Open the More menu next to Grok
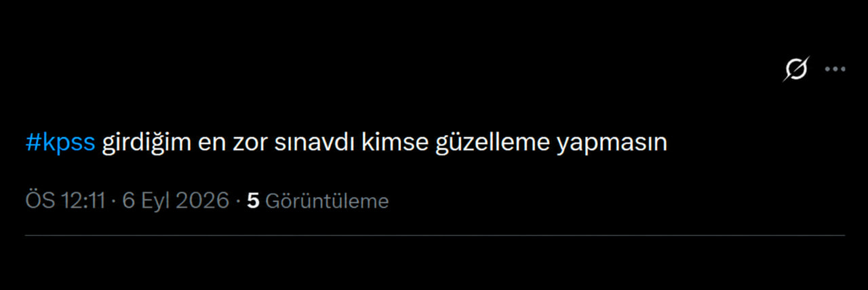This screenshot has width=868, height=290. pyautogui.click(x=835, y=69)
